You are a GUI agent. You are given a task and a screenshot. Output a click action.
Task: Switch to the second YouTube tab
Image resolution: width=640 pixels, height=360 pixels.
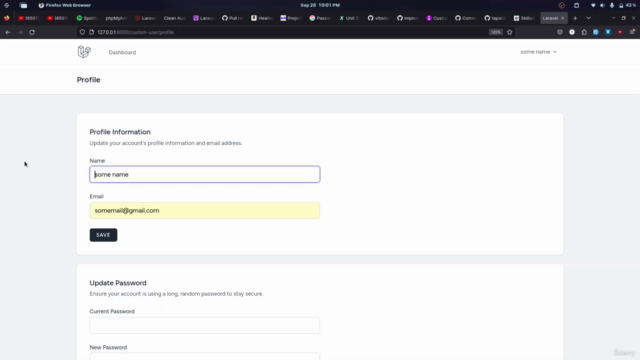pos(58,18)
